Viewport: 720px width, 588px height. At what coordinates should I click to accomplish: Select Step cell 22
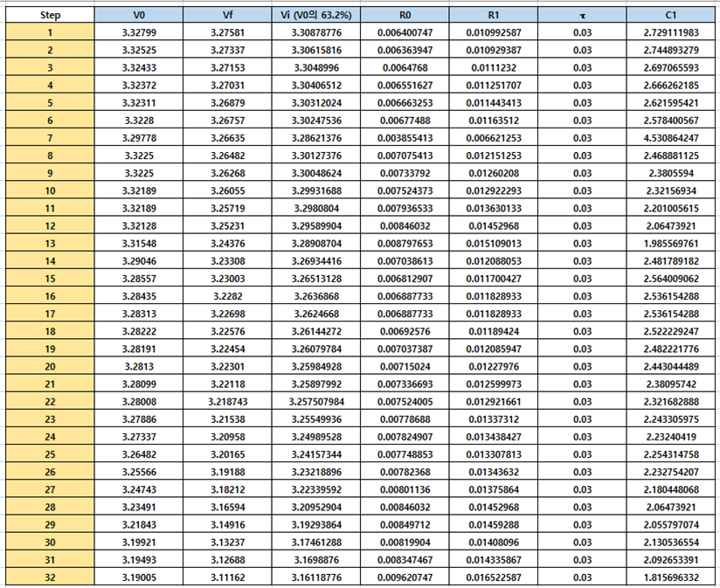coord(50,402)
